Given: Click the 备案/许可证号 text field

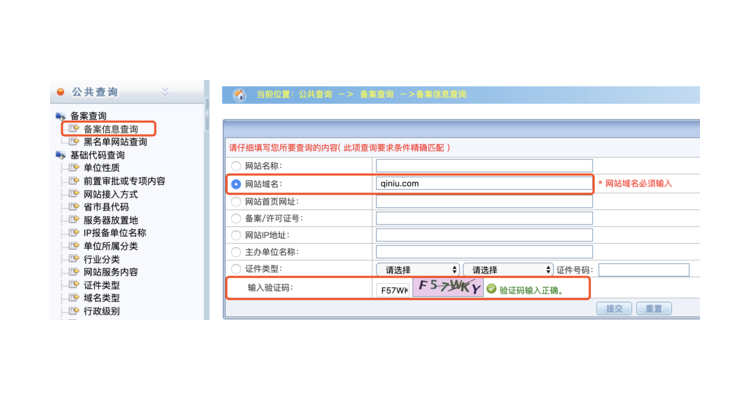Looking at the screenshot, I should coord(484,218).
